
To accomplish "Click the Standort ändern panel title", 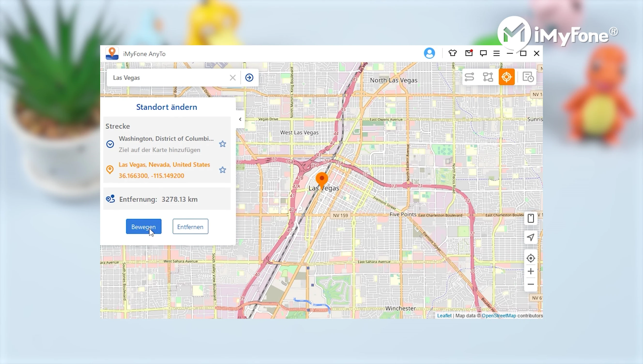I will click(x=167, y=107).
